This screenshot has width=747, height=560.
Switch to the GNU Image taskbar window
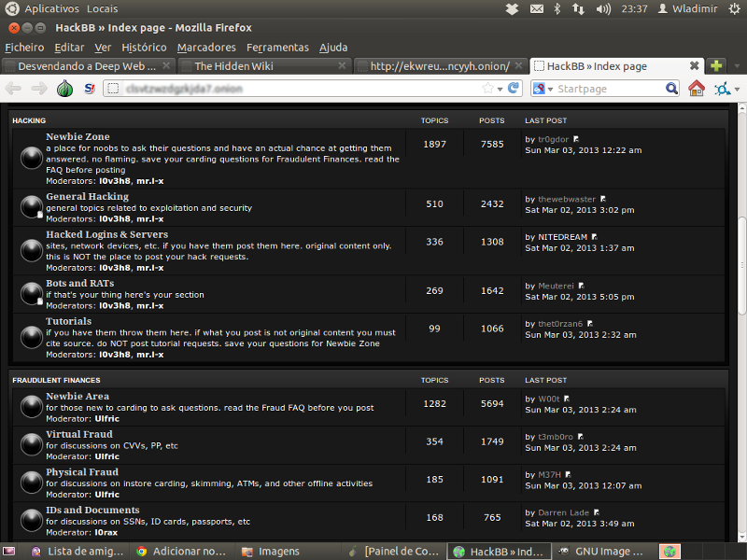click(x=603, y=552)
